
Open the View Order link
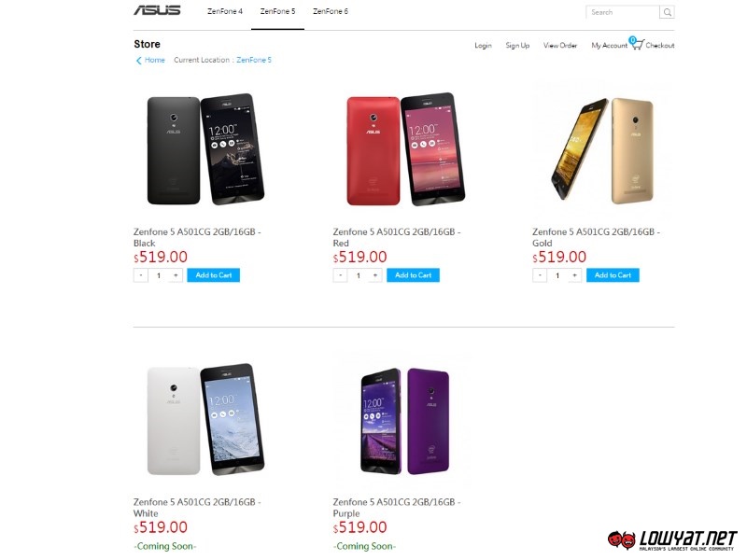(x=560, y=45)
